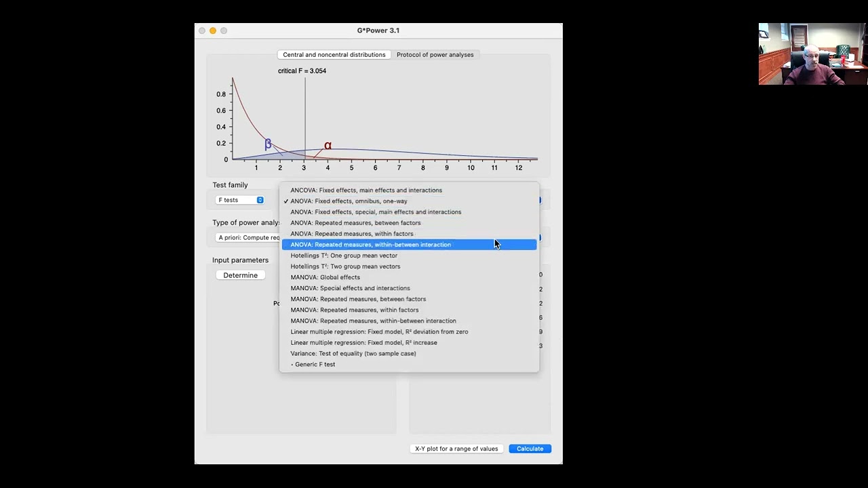Open the Test family F tests dropdown
868x488 pixels.
pyautogui.click(x=240, y=200)
